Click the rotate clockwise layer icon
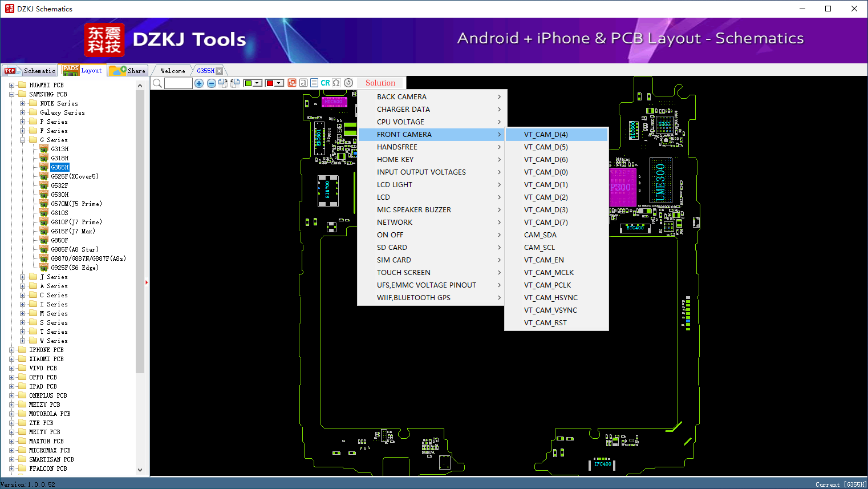The image size is (868, 489). 223,83
